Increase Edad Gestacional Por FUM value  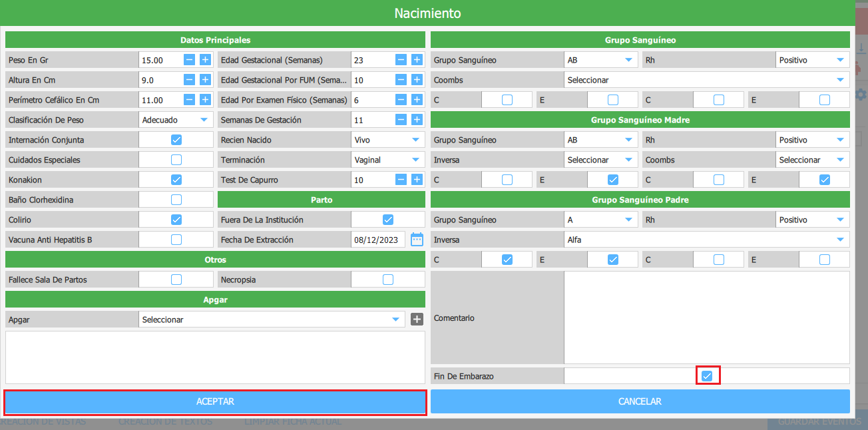coord(417,80)
